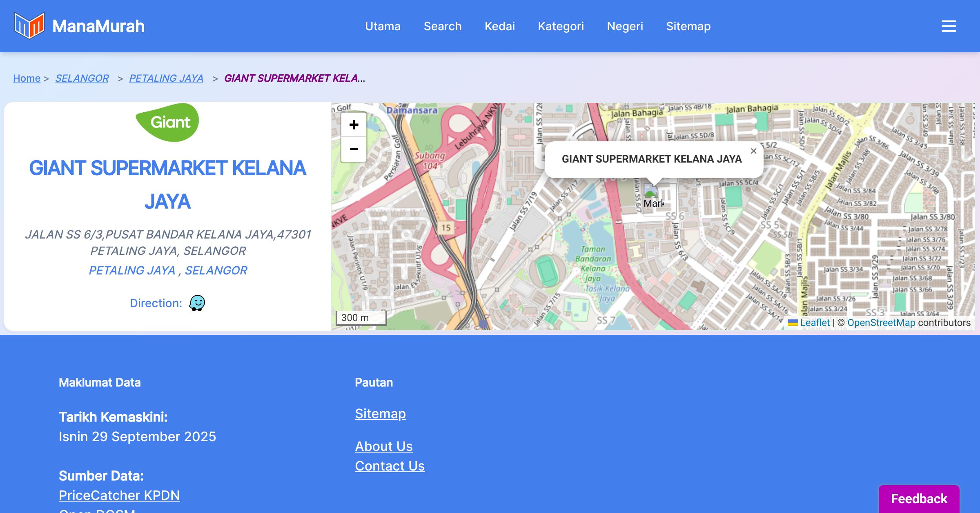980x513 pixels.
Task: Open PriceCatcher KPDN data source link
Action: 119,495
